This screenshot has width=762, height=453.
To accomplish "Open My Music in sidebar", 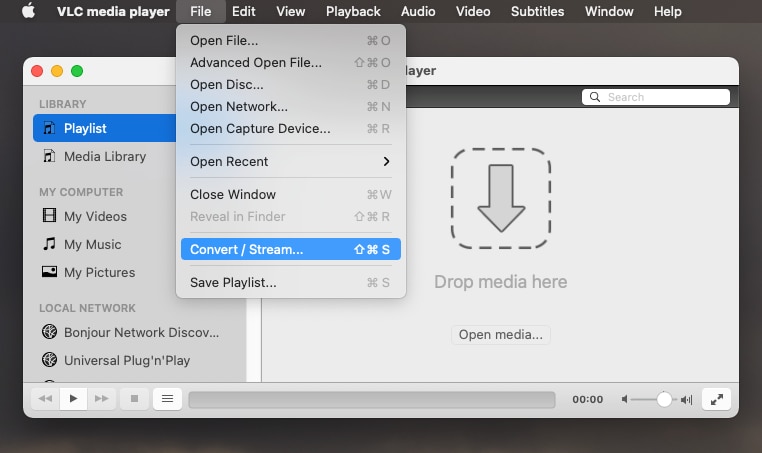I will tap(92, 244).
